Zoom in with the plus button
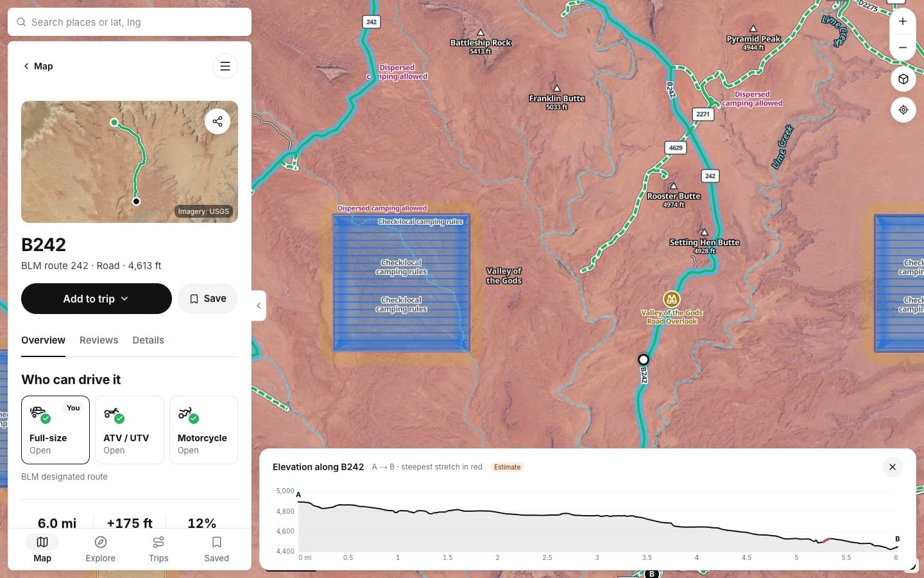The width and height of the screenshot is (924, 578). (x=903, y=21)
